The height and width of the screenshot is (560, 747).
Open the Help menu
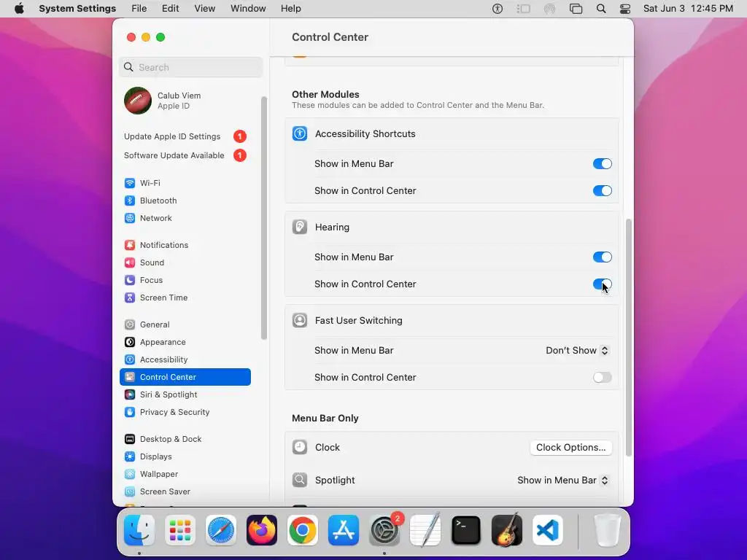pos(290,9)
